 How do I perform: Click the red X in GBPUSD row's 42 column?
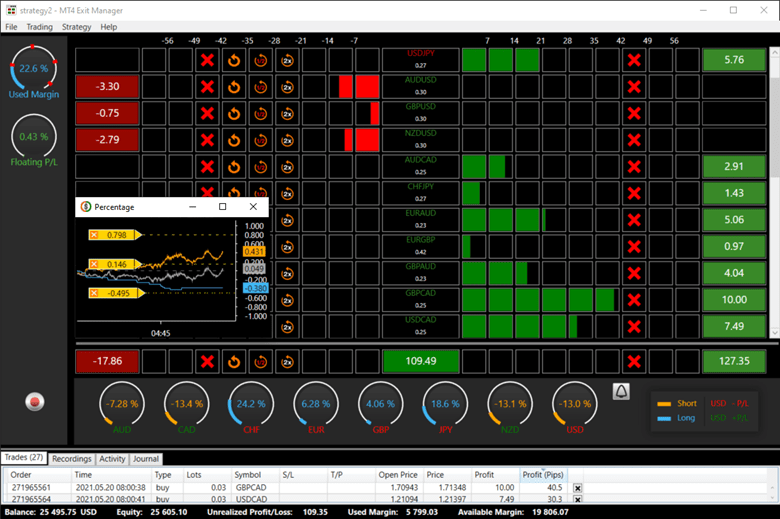(x=634, y=113)
